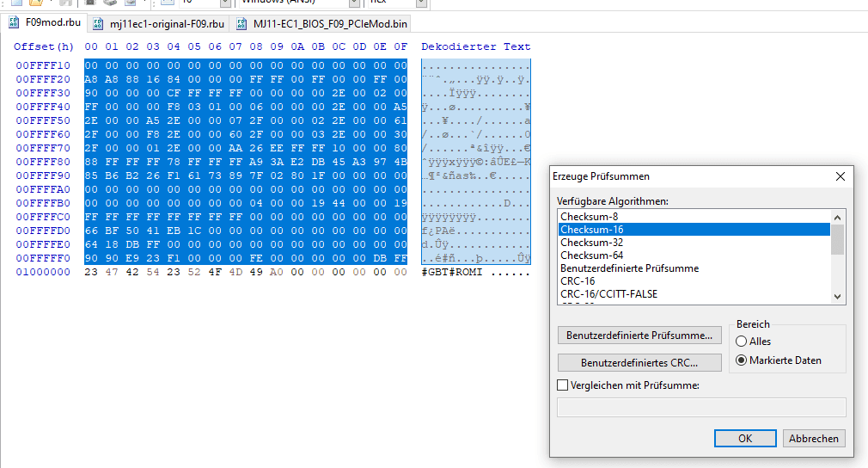Click the offset label 00FFFF20

(43, 79)
